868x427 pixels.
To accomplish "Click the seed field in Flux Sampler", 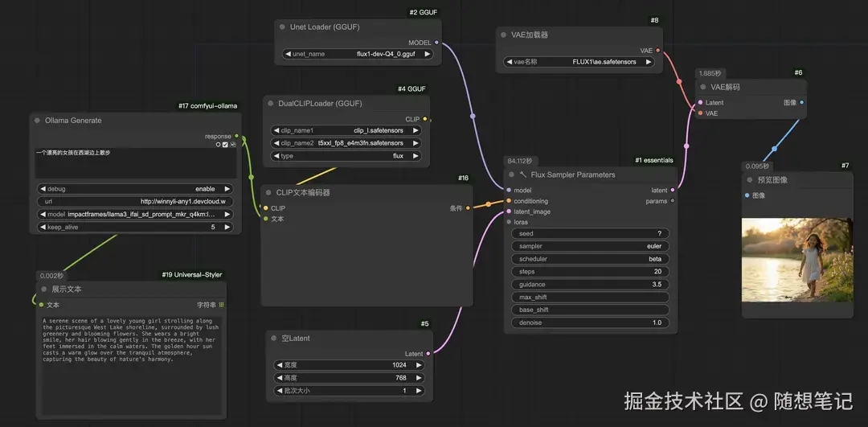I will pyautogui.click(x=590, y=234).
